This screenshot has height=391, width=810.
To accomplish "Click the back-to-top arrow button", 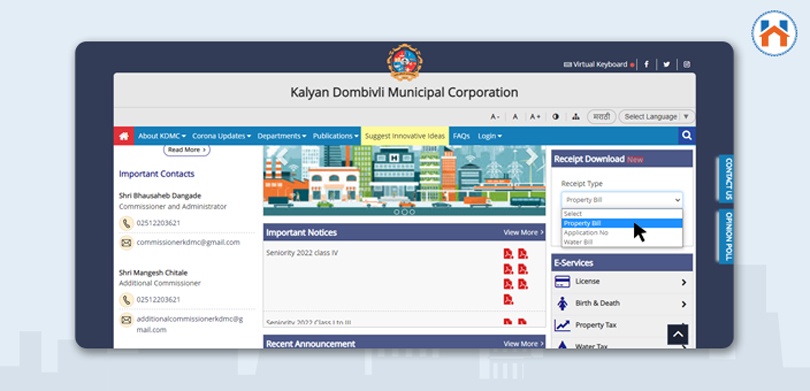I will point(678,335).
